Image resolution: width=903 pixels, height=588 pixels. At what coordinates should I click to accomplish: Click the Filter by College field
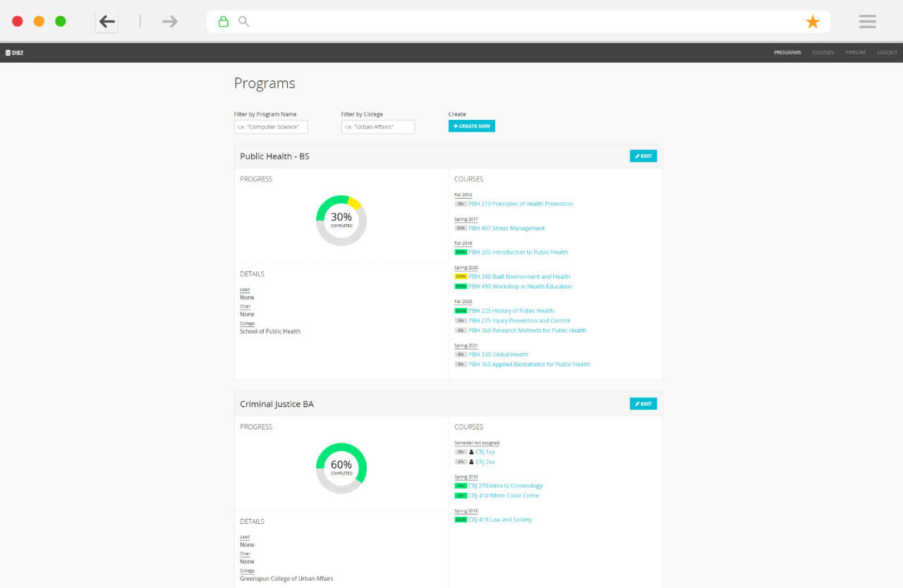[x=378, y=127]
